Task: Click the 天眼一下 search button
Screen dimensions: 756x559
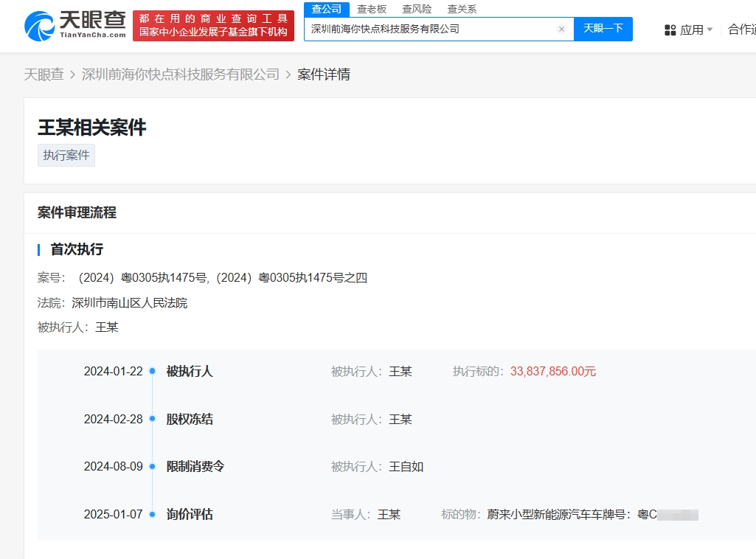Action: [603, 29]
